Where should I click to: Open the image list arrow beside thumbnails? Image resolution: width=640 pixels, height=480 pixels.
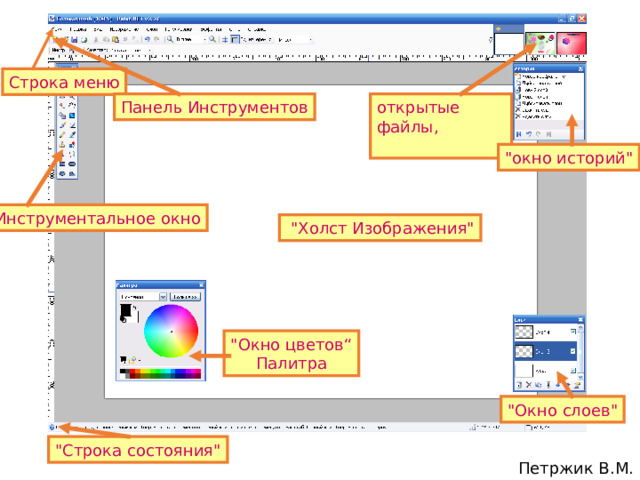[490, 40]
